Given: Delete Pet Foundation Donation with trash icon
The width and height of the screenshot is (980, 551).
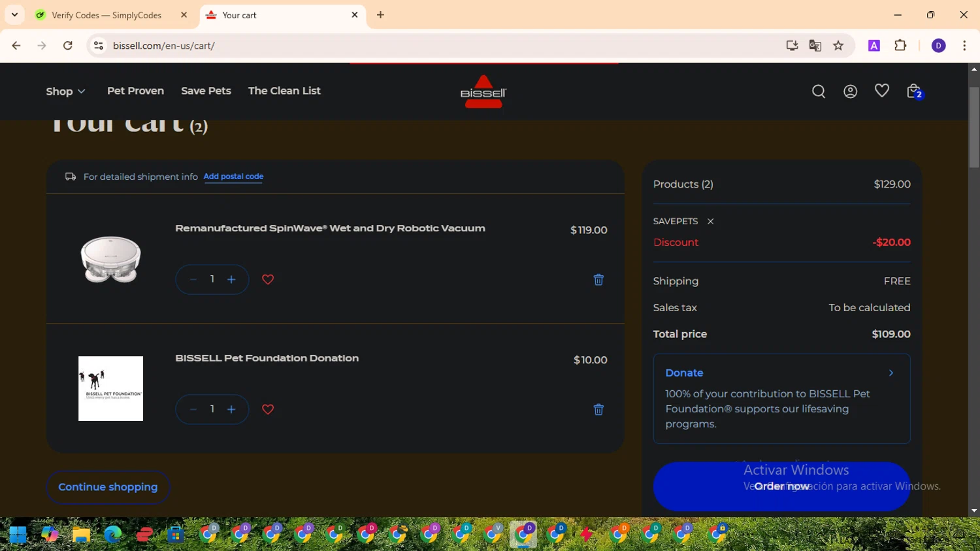Looking at the screenshot, I should coord(598,410).
